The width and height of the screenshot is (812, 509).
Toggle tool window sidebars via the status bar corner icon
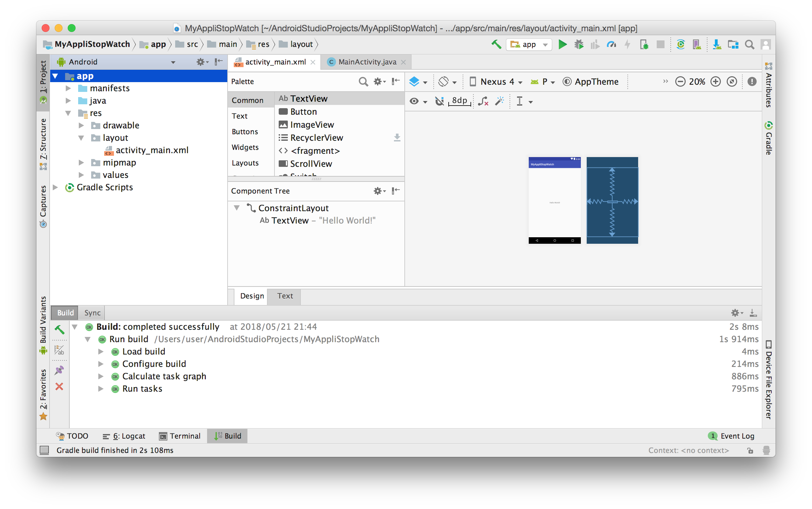44,450
